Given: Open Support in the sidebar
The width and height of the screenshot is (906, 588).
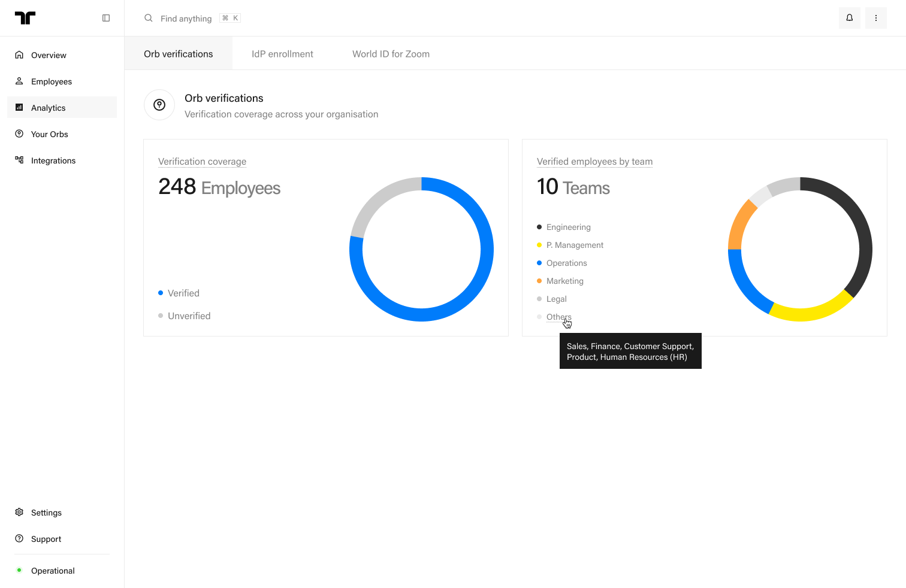Looking at the screenshot, I should point(62,539).
